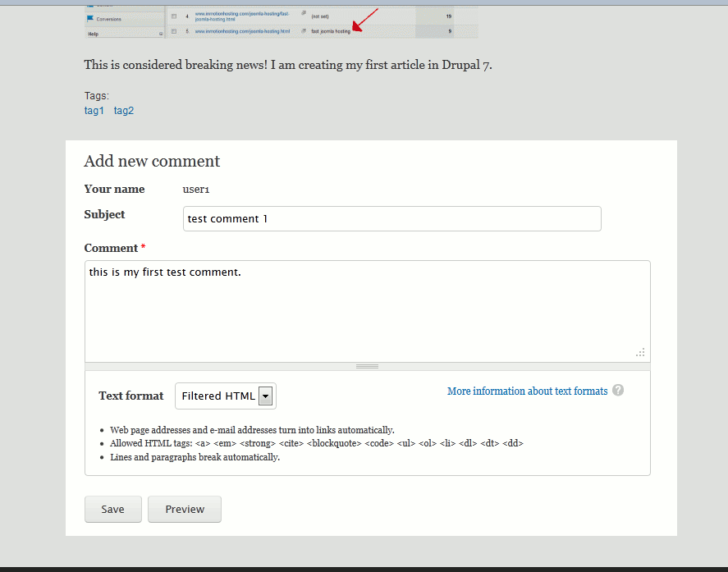Image resolution: width=728 pixels, height=572 pixels.
Task: Click the comment box corner resize grip
Action: [x=640, y=352]
